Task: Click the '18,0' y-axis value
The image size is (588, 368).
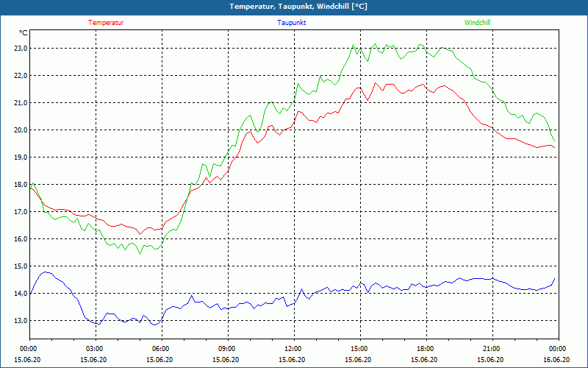Action: 20,185
